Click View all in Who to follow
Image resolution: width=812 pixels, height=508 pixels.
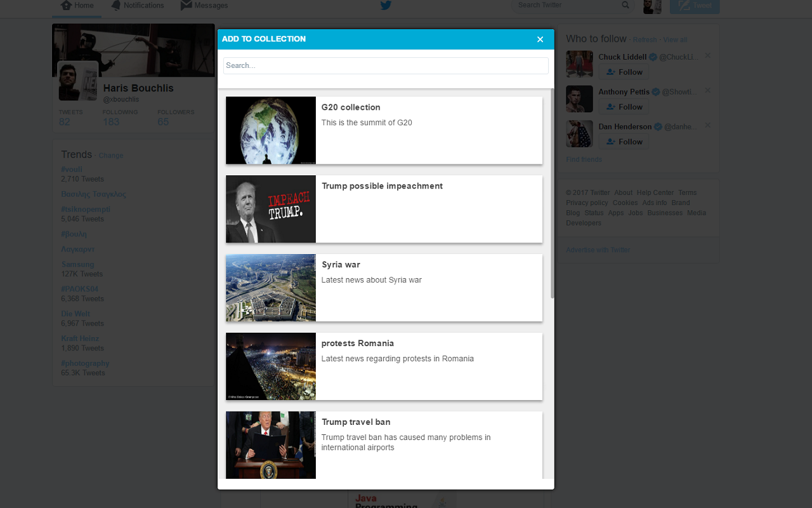[x=675, y=40]
